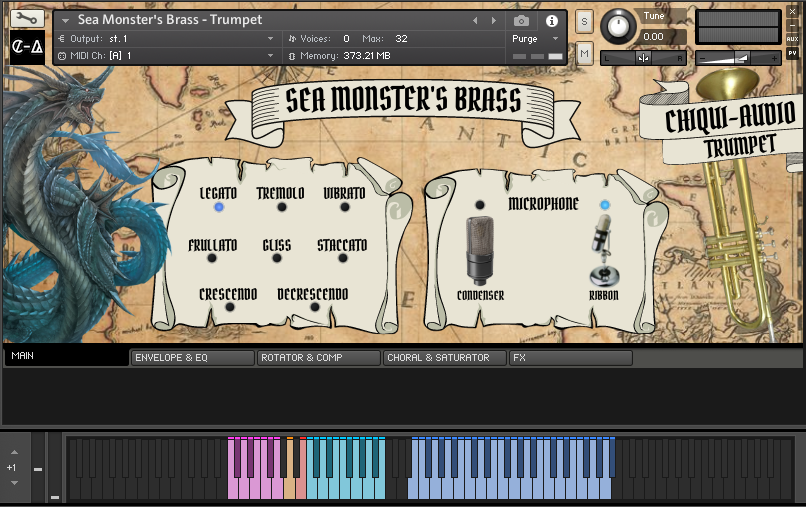Image resolution: width=806 pixels, height=507 pixels.
Task: Go to the next instrument arrow
Action: [492, 20]
